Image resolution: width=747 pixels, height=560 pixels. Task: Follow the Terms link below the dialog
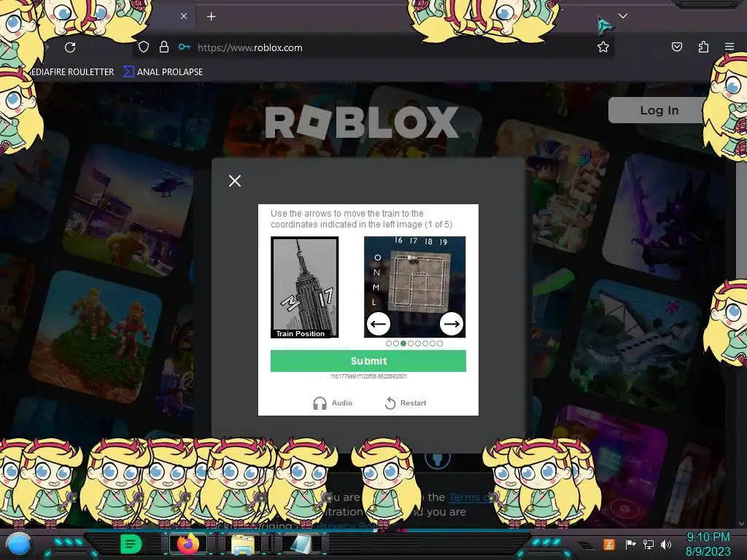(469, 497)
